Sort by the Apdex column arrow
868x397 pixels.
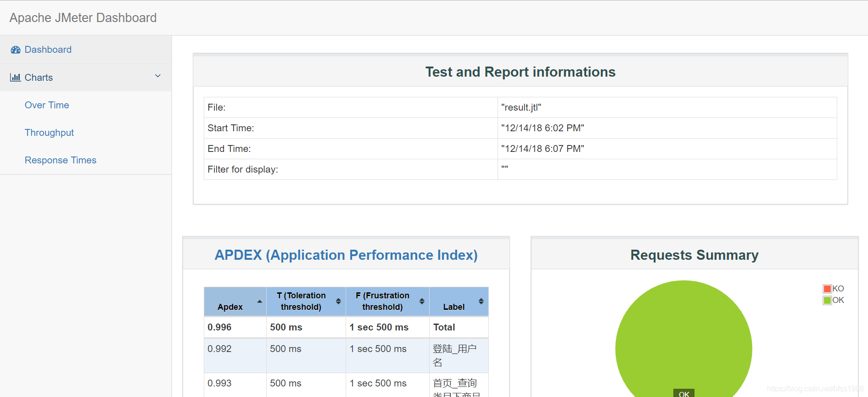260,302
